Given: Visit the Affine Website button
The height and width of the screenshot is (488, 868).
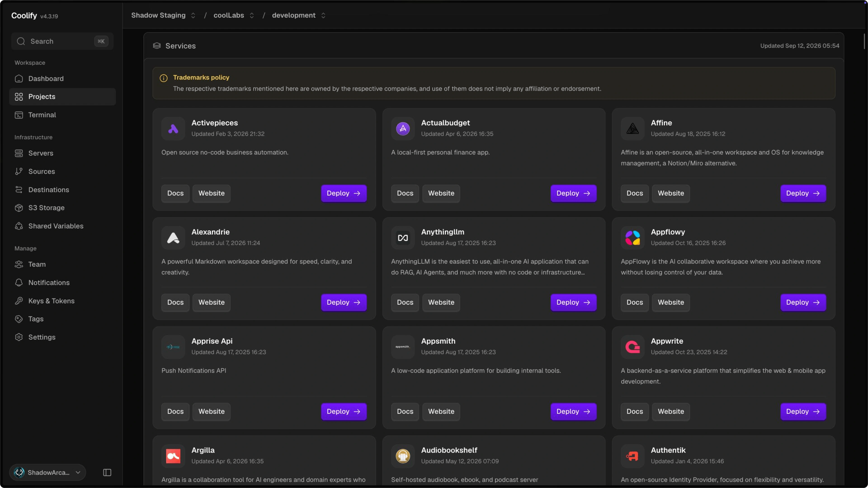Looking at the screenshot, I should click(x=671, y=193).
